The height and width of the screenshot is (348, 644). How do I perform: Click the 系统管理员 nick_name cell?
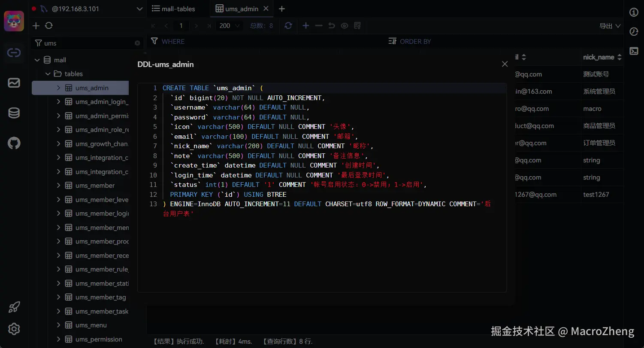point(599,91)
